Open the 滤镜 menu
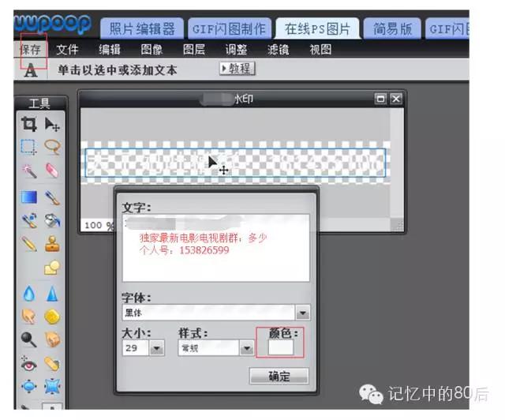Viewport: 505px width, 420px height. pyautogui.click(x=279, y=50)
